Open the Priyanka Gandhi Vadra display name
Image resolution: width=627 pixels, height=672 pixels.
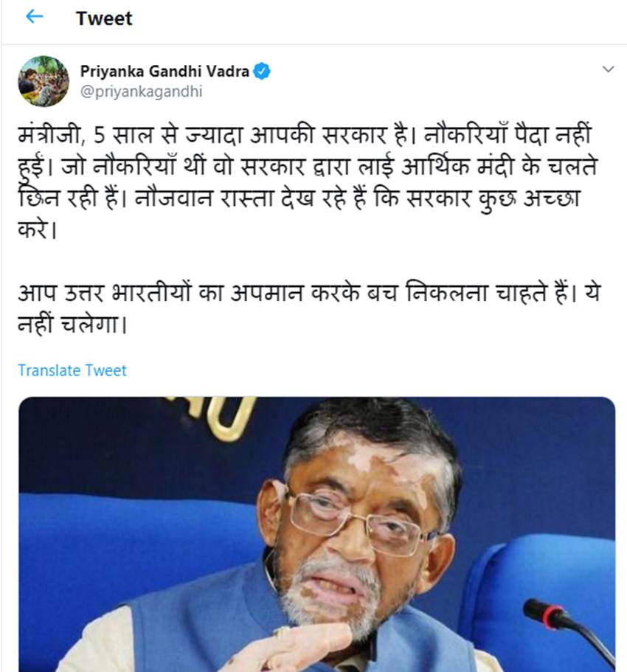(x=164, y=71)
